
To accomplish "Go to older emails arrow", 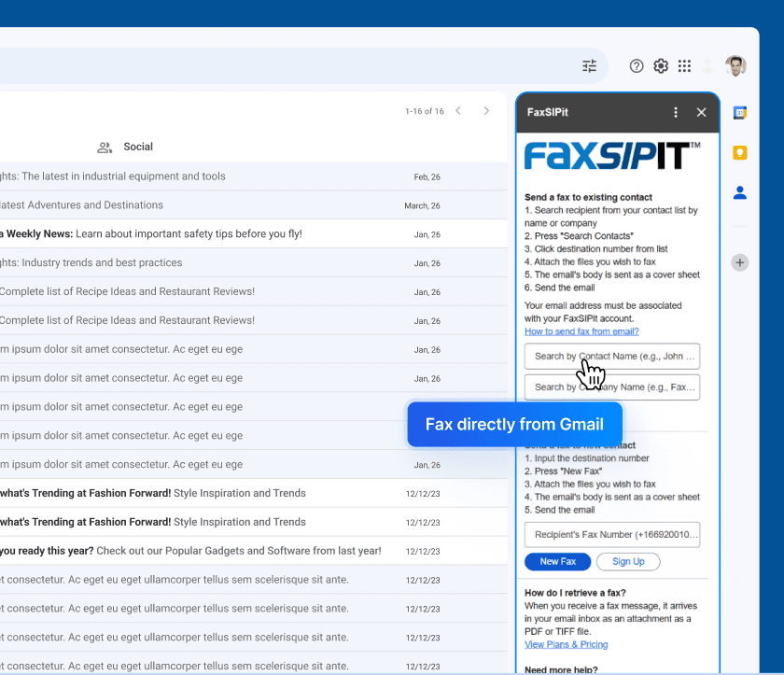I will [486, 111].
